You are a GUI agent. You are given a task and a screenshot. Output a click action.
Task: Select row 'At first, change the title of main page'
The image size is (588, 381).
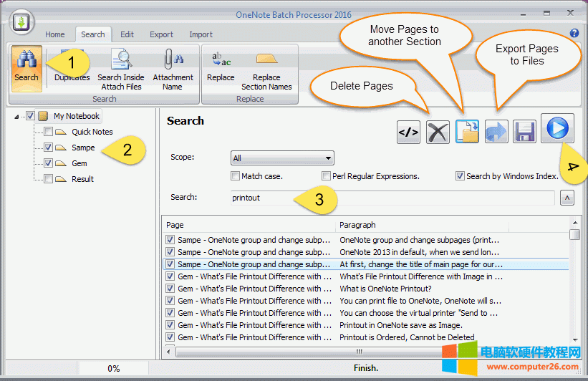tap(366, 264)
